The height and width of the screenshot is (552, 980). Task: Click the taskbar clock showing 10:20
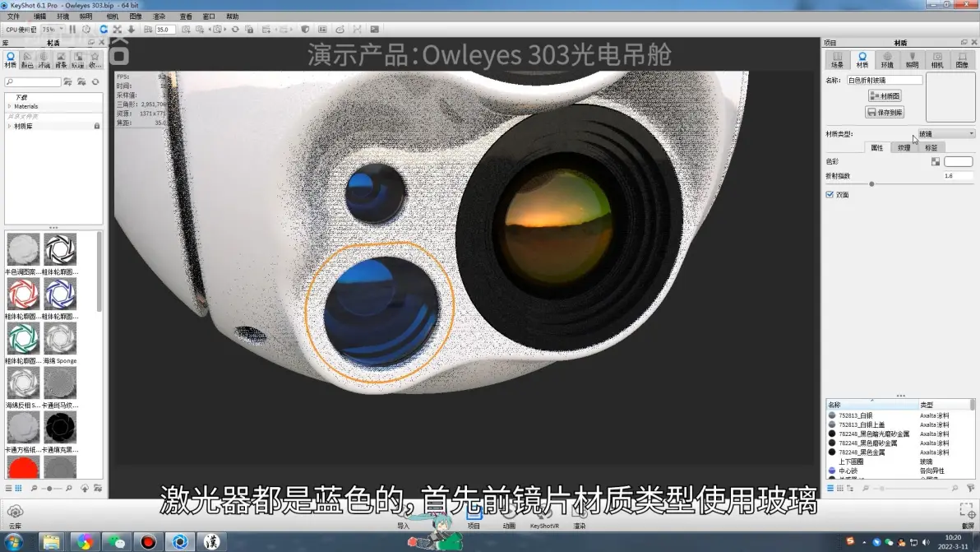point(953,541)
